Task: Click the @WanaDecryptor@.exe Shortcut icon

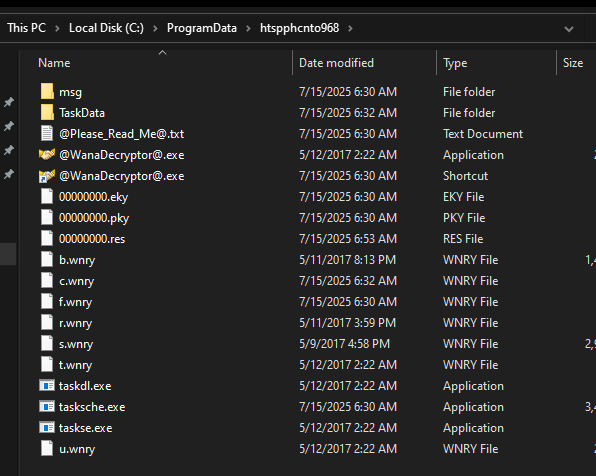Action: 47,176
